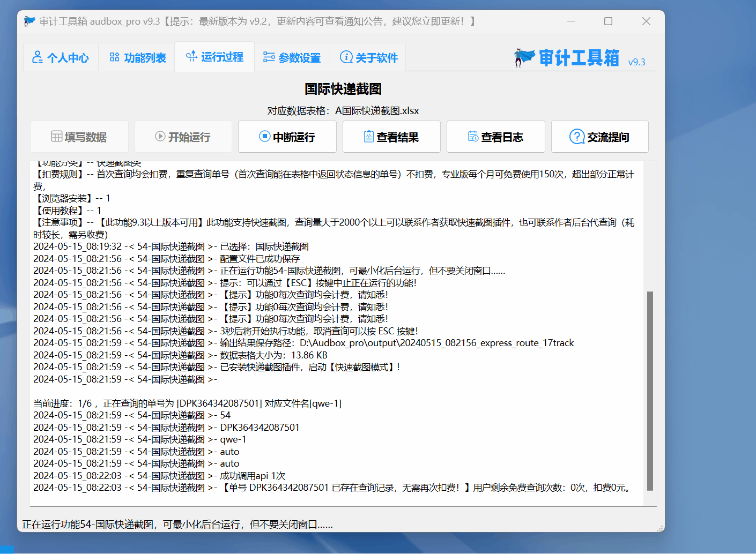
Task: Click the log line 数据表格大小为: 13.86 KB
Action: tap(180, 355)
